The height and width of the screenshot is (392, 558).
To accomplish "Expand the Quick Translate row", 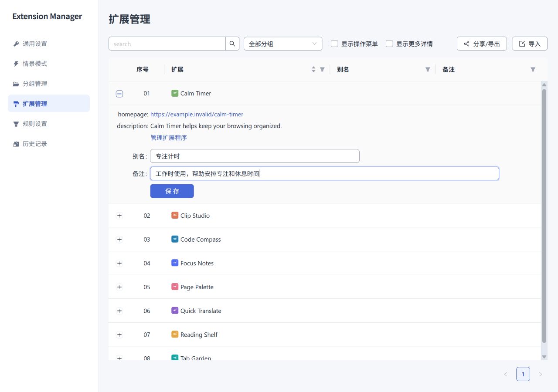I will coord(119,311).
